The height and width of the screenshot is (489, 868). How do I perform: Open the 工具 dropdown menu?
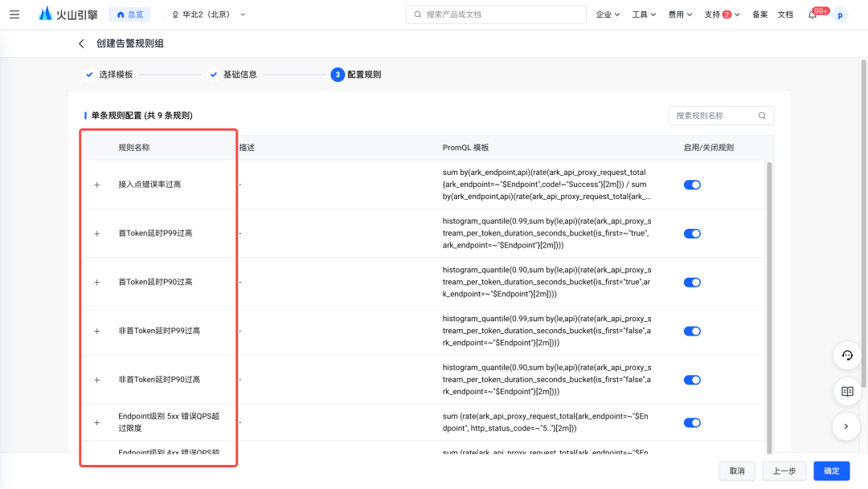(644, 15)
